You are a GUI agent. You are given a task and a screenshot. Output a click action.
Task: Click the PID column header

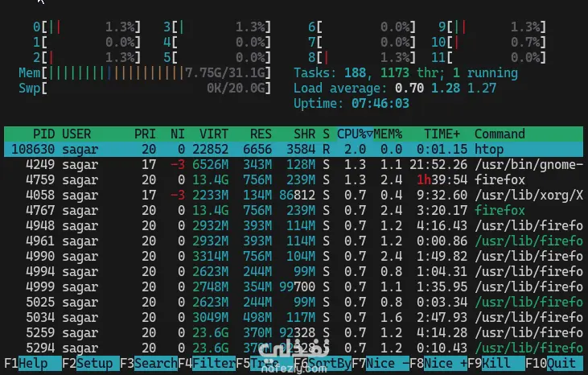point(43,134)
